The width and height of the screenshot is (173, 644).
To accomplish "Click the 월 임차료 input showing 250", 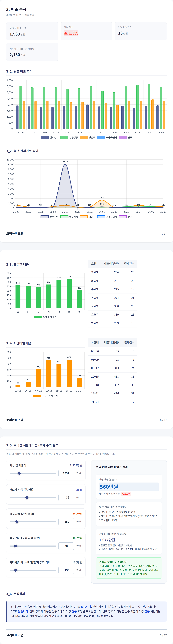I will click(x=66, y=522).
